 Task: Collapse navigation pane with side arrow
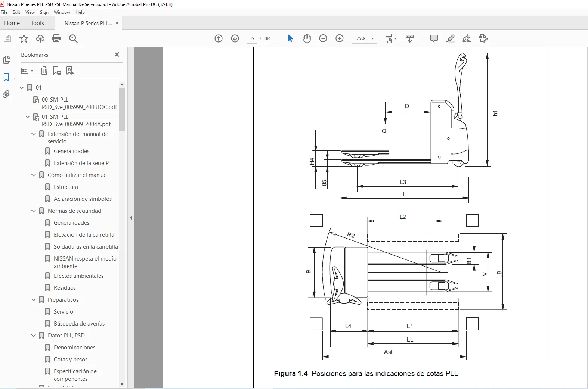tap(131, 218)
